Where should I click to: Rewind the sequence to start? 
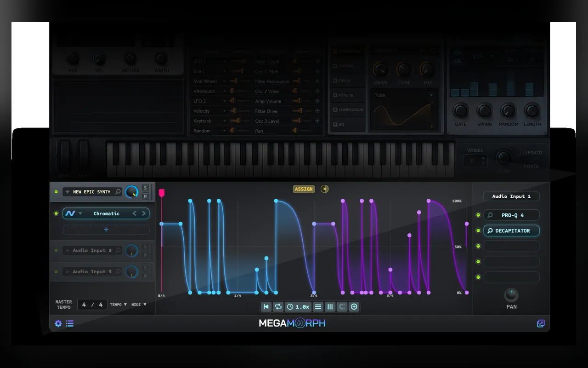[x=266, y=307]
